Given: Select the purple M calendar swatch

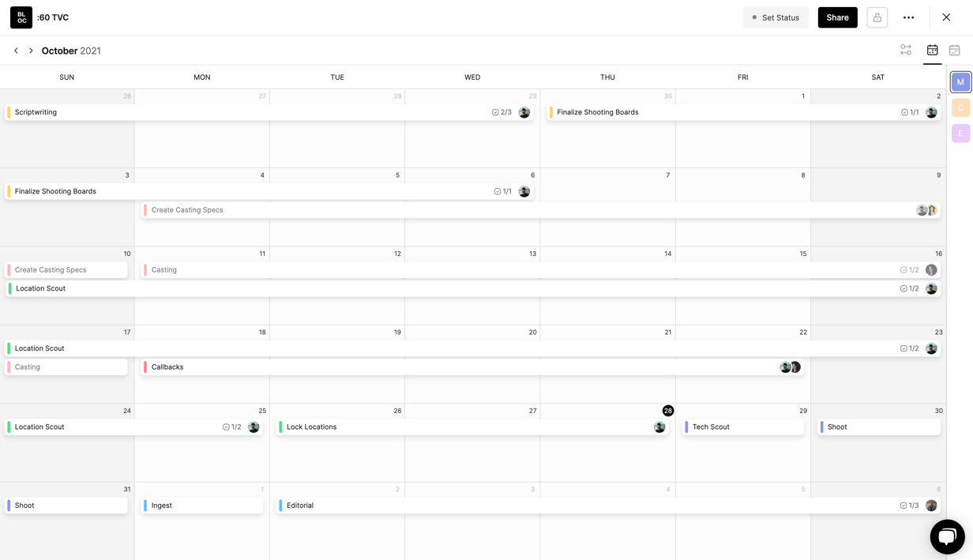Looking at the screenshot, I should (960, 82).
